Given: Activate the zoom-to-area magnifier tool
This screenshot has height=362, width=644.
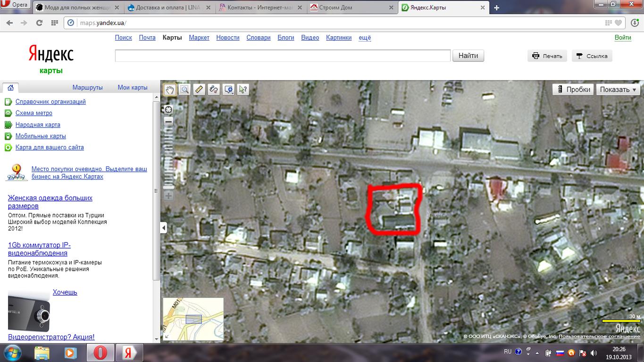Looking at the screenshot, I should click(184, 89).
